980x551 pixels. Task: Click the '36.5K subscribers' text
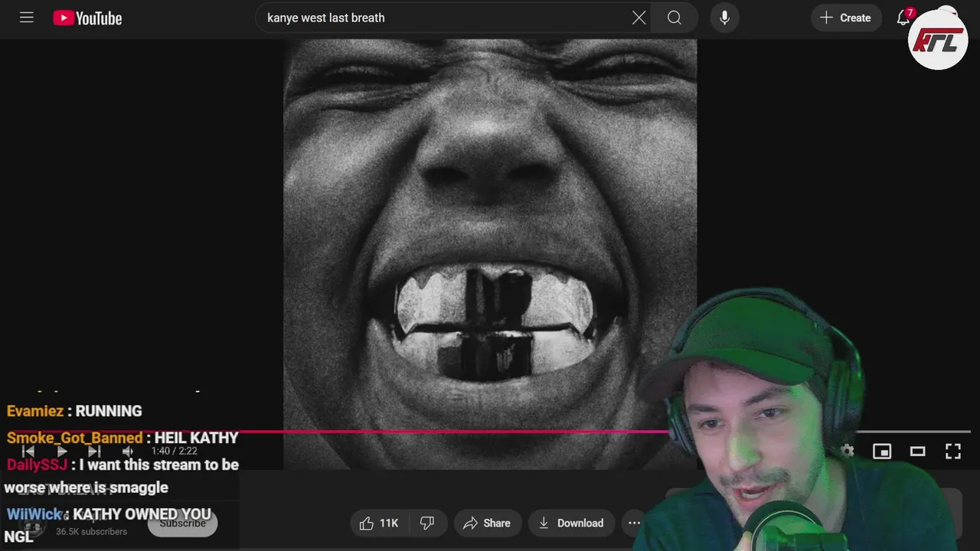point(91,532)
